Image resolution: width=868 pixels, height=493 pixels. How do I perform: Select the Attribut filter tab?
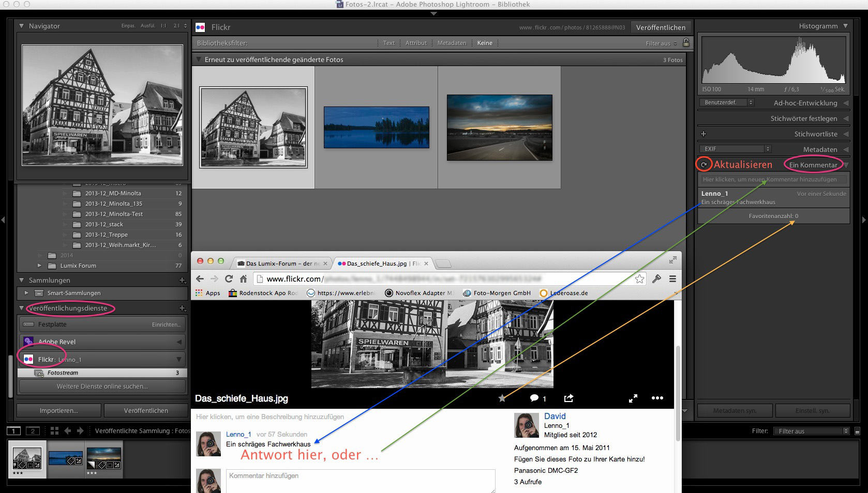[x=416, y=43]
